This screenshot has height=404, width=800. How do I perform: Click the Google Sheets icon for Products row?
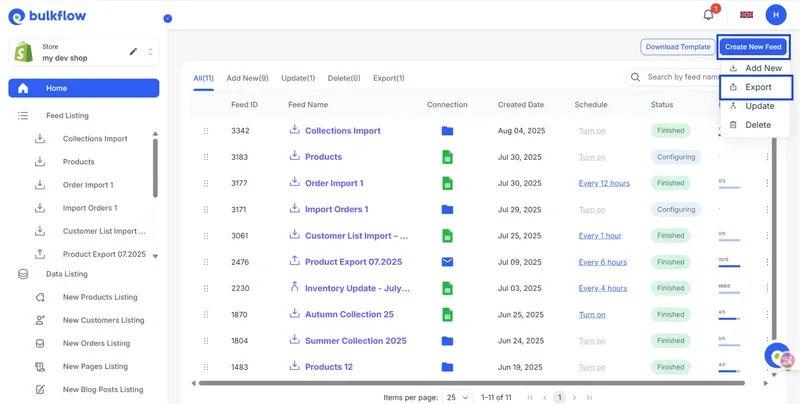tap(447, 157)
